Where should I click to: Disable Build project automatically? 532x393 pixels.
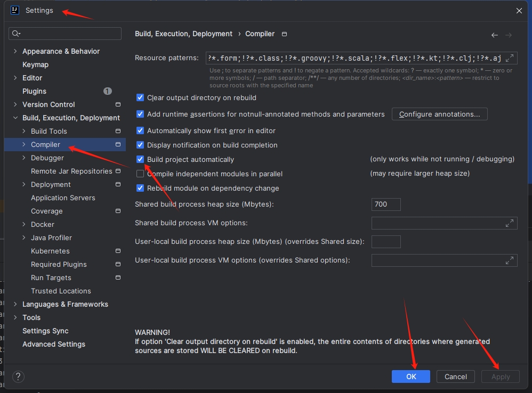point(140,159)
